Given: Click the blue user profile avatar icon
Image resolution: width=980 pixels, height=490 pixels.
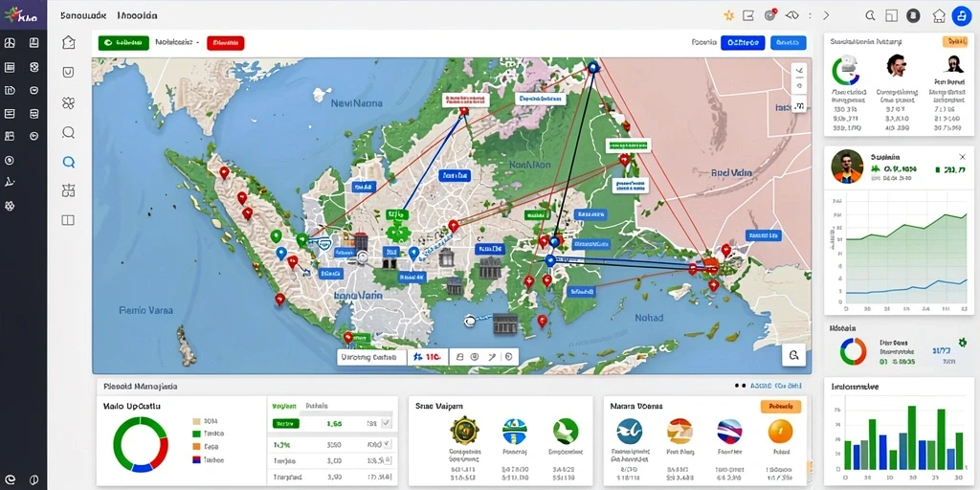Looking at the screenshot, I should pos(961,16).
